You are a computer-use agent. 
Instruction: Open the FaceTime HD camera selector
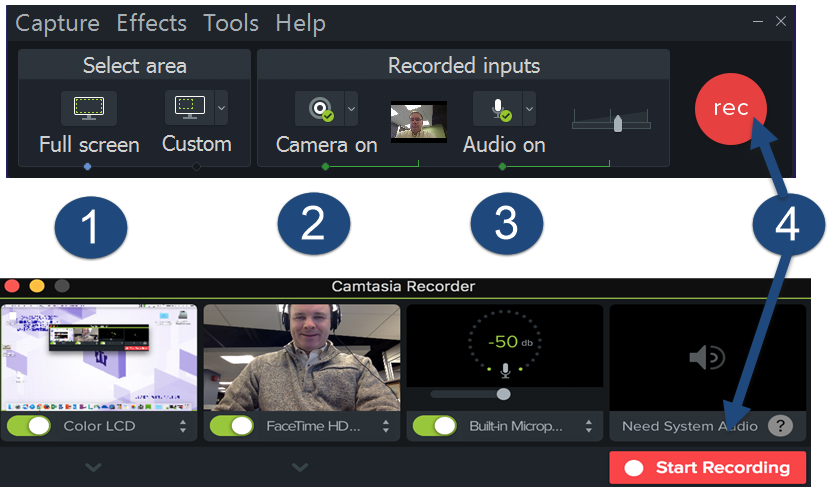pyautogui.click(x=386, y=426)
